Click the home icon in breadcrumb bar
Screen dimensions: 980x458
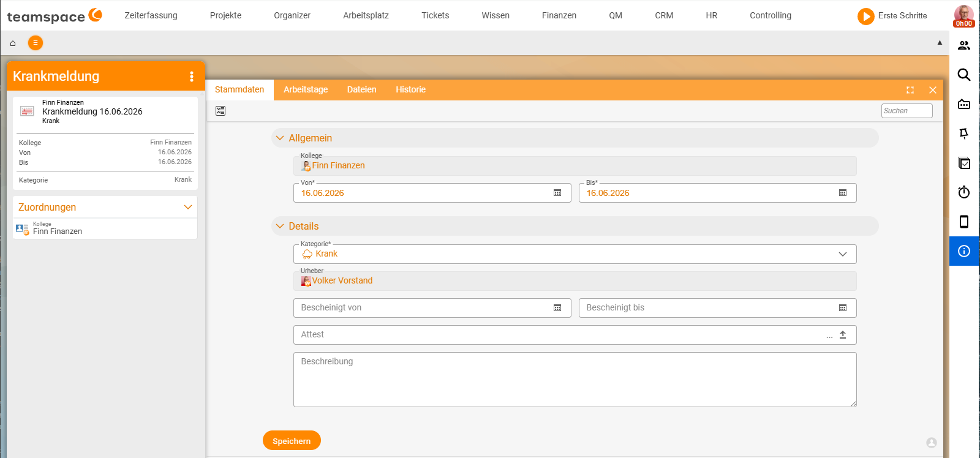pos(13,43)
